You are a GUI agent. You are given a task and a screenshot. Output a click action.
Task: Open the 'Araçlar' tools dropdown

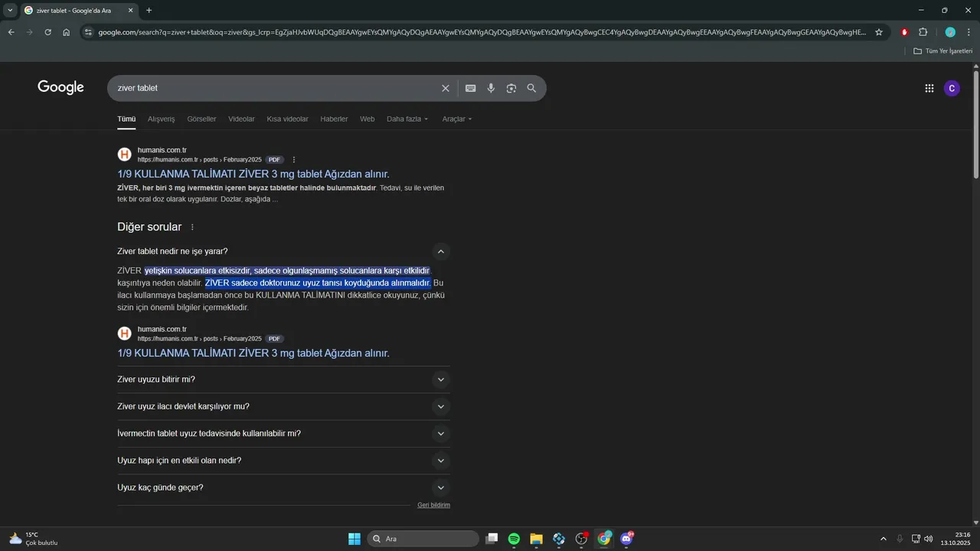click(x=457, y=119)
